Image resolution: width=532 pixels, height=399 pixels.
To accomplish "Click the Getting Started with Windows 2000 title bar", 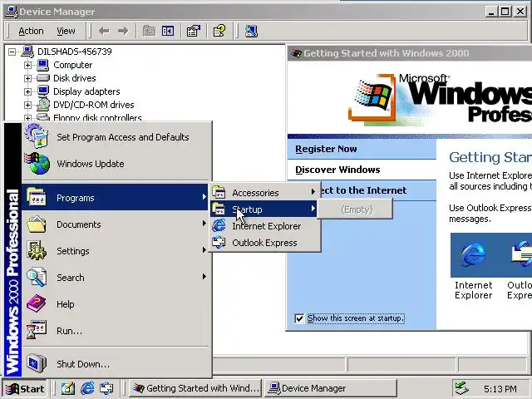I will coord(410,53).
